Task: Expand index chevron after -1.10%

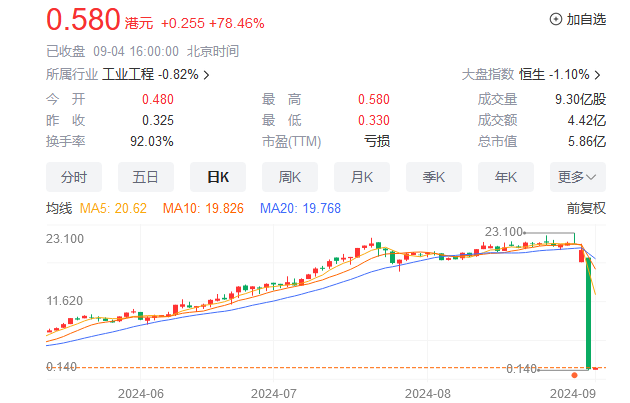Action: [597, 75]
